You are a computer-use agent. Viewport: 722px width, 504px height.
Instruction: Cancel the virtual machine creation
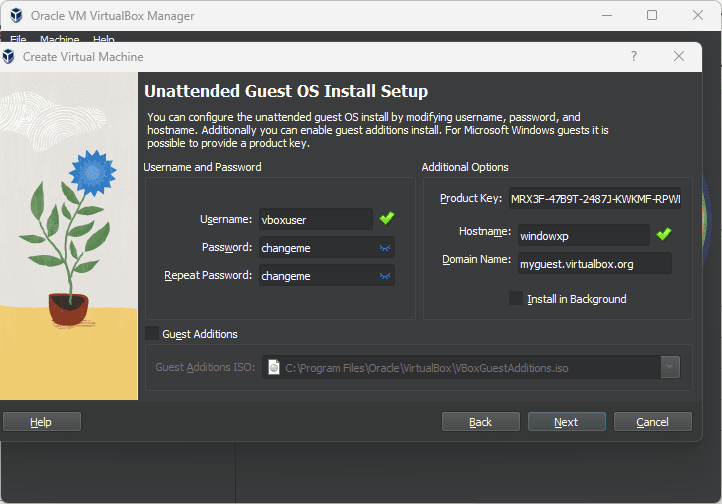tap(652, 422)
